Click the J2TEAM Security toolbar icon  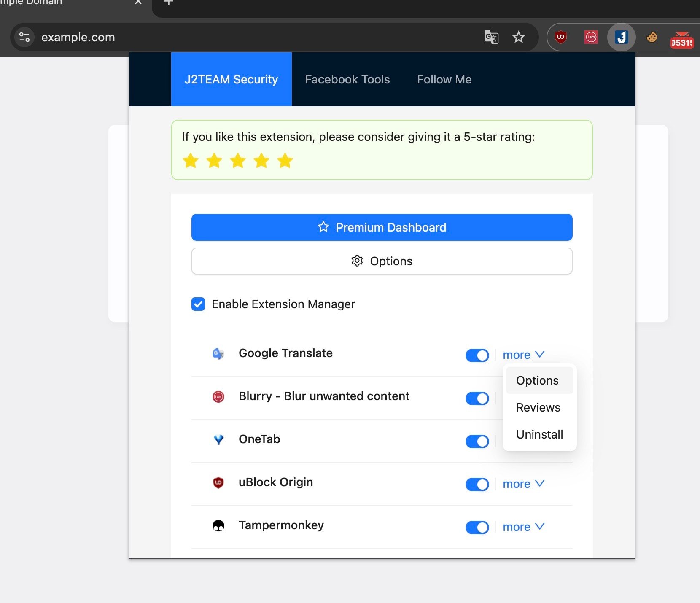(x=621, y=37)
